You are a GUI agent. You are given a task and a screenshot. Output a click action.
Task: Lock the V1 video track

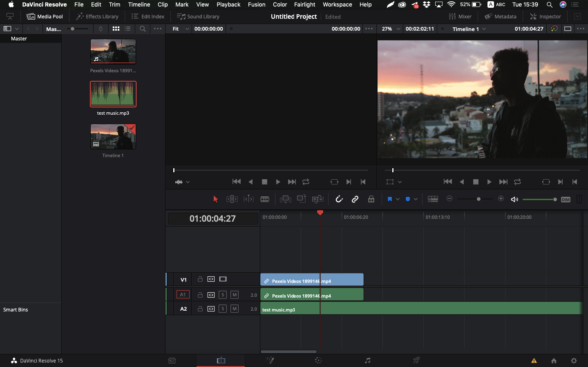pos(200,279)
